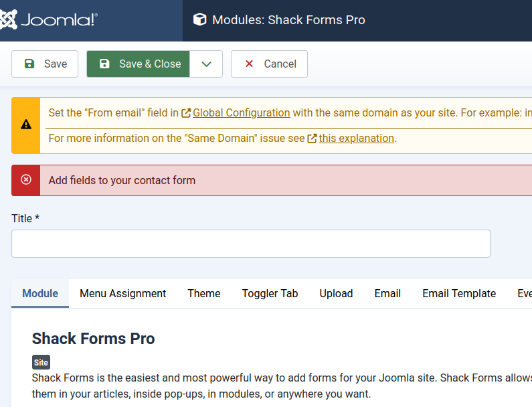532x407 pixels.
Task: Click the red error circle-x icon
Action: click(26, 179)
